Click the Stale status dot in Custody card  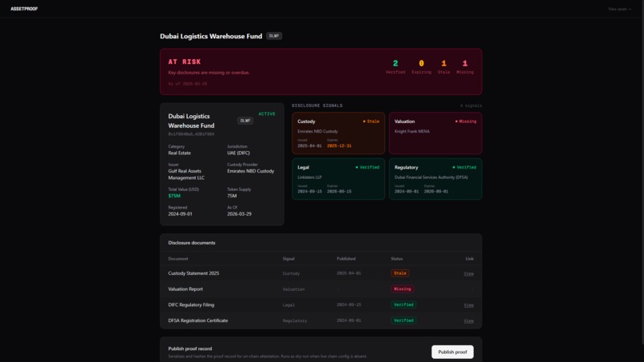[364, 121]
